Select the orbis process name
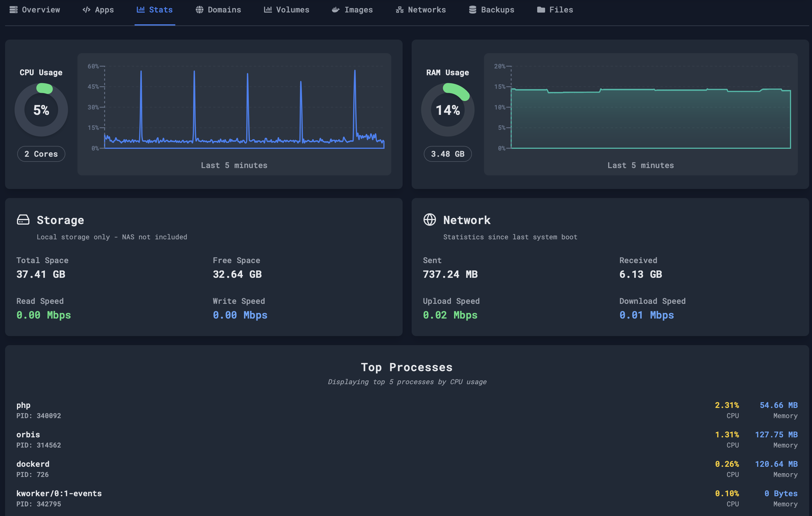Viewport: 812px width, 516px height. [x=28, y=435]
